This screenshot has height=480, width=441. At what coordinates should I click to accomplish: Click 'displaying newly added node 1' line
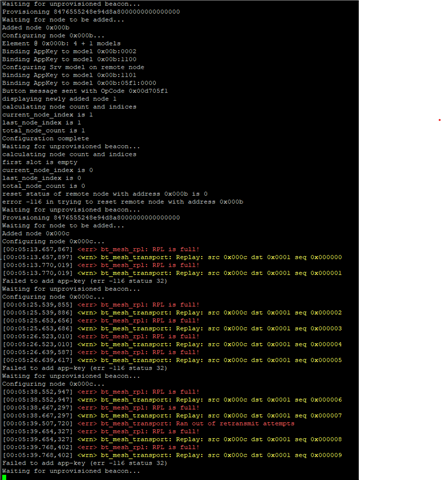point(59,99)
